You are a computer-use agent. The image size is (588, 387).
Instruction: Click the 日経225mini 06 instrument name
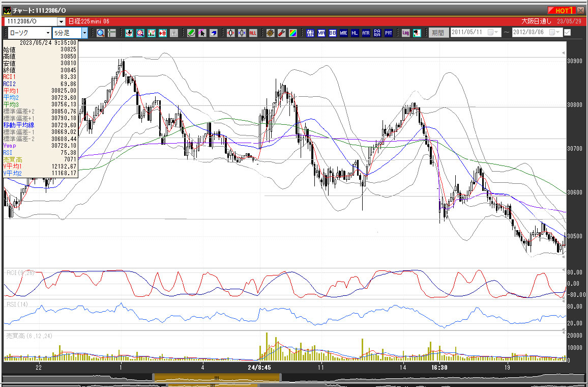[x=89, y=22]
